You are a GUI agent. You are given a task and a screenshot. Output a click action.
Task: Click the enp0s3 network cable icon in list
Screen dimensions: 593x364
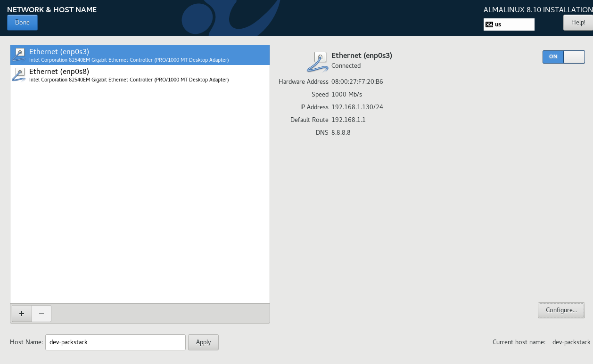click(19, 55)
